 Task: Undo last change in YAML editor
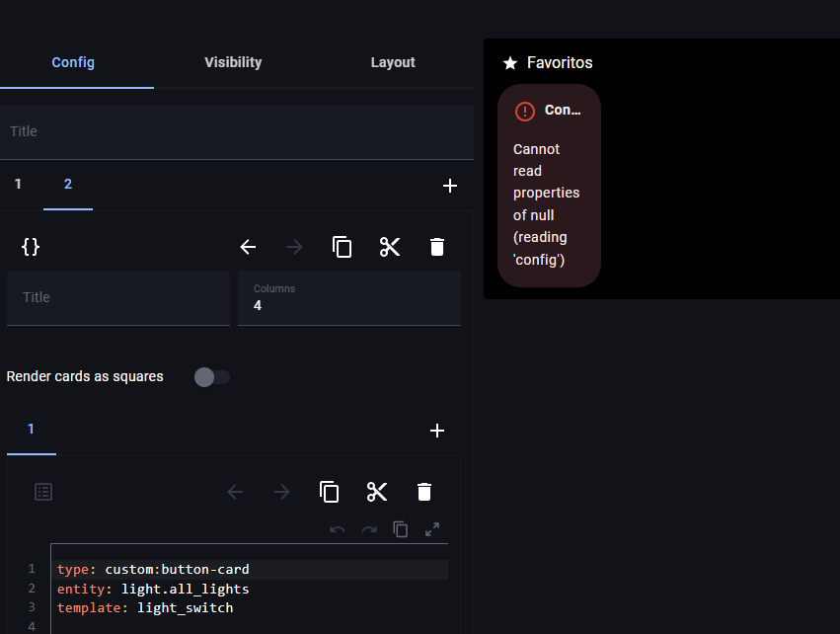338,530
